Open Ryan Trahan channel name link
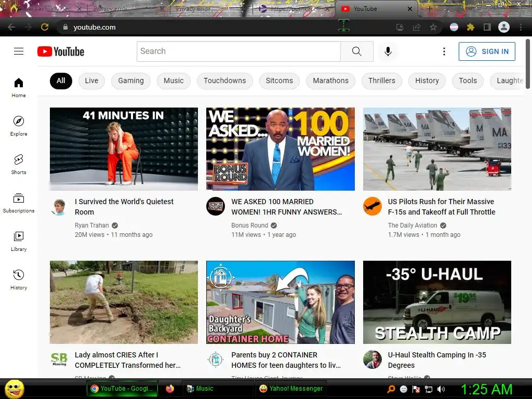The width and height of the screenshot is (532, 399). tap(91, 225)
